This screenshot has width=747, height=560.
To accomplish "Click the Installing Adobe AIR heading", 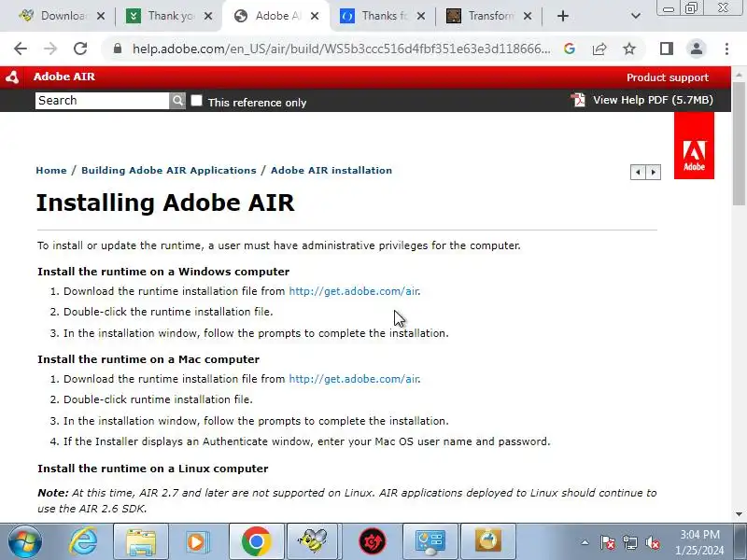I will (x=165, y=203).
